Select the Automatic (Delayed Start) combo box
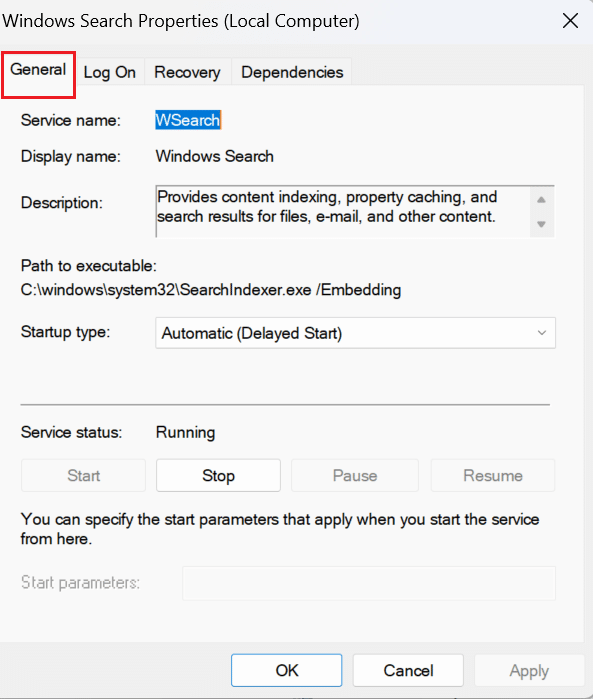593x699 pixels. click(355, 333)
